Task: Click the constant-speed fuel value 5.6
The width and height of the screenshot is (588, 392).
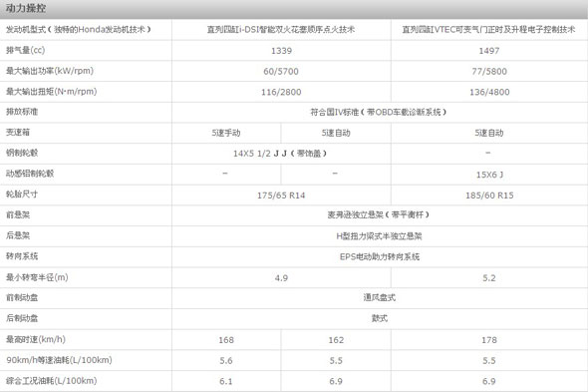Action: coord(226,361)
